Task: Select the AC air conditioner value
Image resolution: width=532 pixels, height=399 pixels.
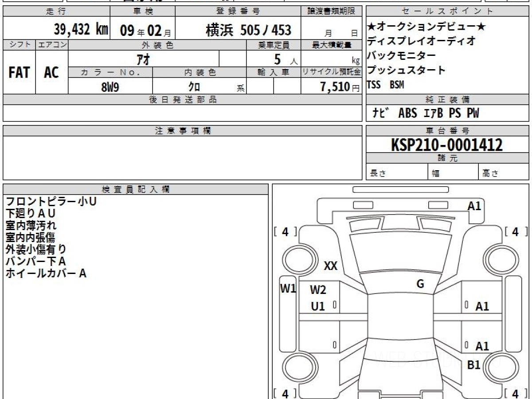Action: pos(51,73)
